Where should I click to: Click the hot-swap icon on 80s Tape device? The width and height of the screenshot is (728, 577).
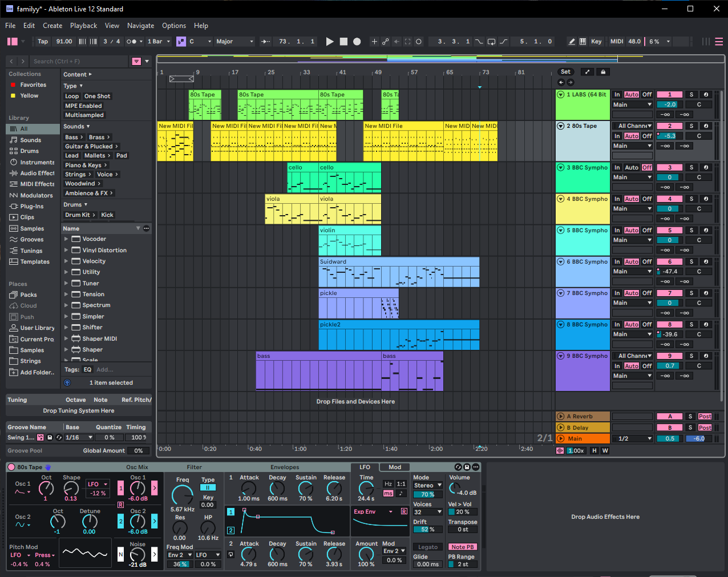[458, 467]
